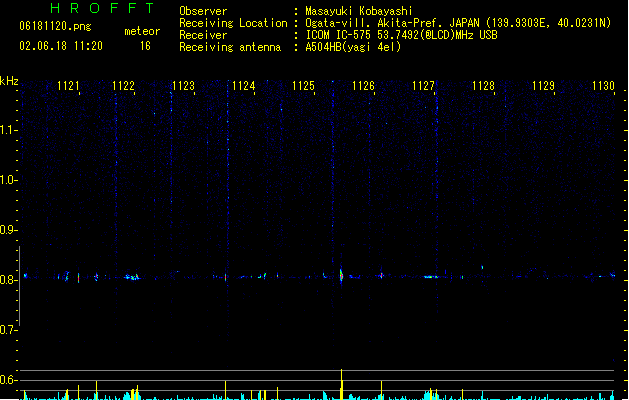This screenshot has height=400, width=629.
Task: Click the 0.9 kHz axis label
Action: [8, 230]
